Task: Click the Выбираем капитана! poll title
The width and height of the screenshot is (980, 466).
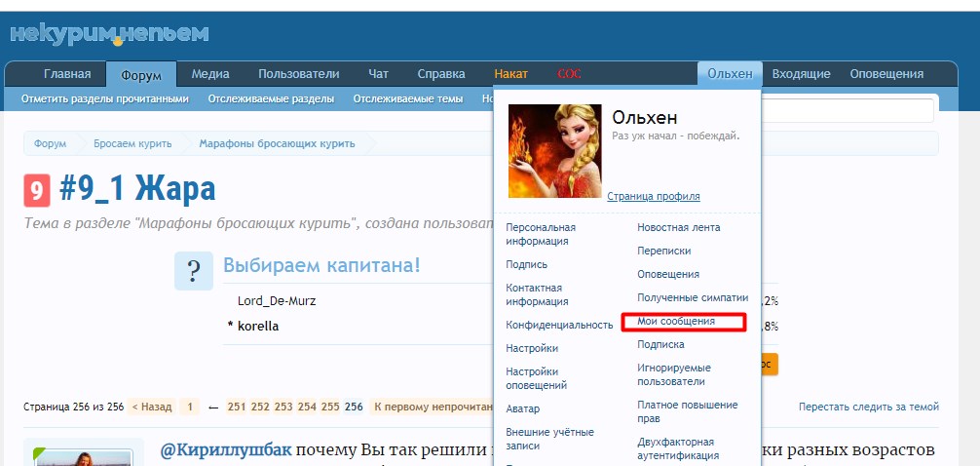Action: [x=321, y=265]
